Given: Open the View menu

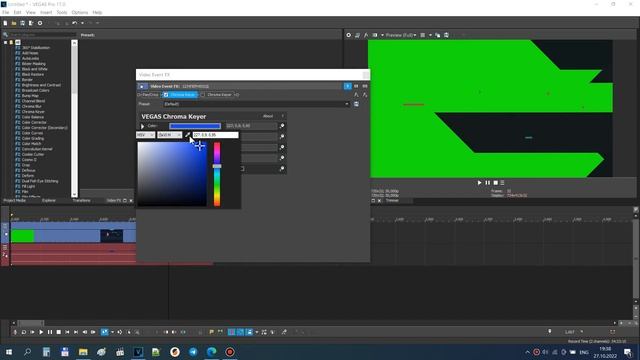Looking at the screenshot, I should coord(31,13).
